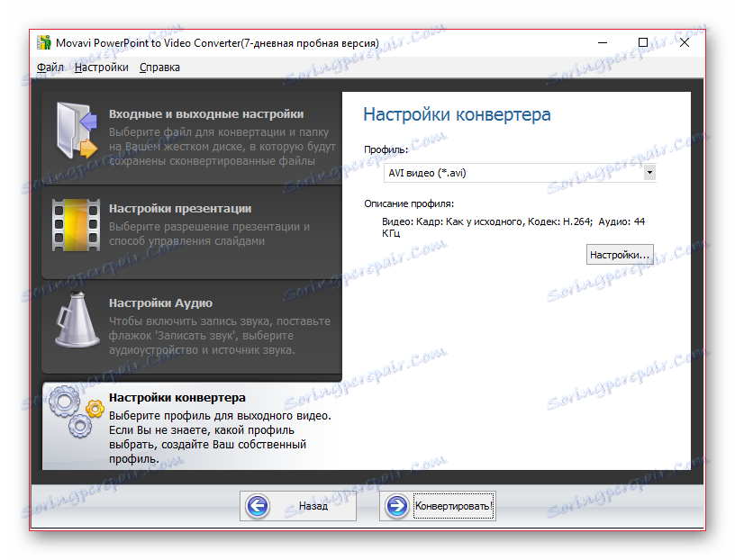Image resolution: width=735 pixels, height=560 pixels.
Task: Click the blue right arrow convert icon
Action: coord(396,506)
